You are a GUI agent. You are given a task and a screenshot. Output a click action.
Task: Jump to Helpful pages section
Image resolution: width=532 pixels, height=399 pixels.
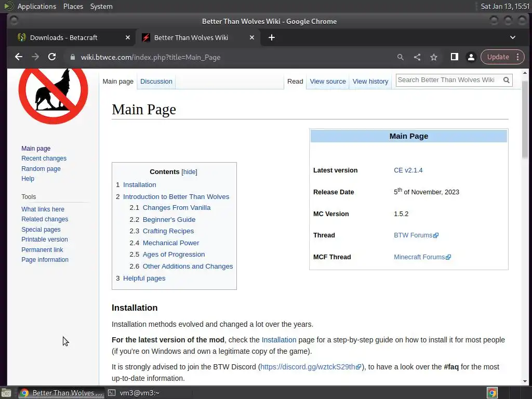pyautogui.click(x=144, y=278)
